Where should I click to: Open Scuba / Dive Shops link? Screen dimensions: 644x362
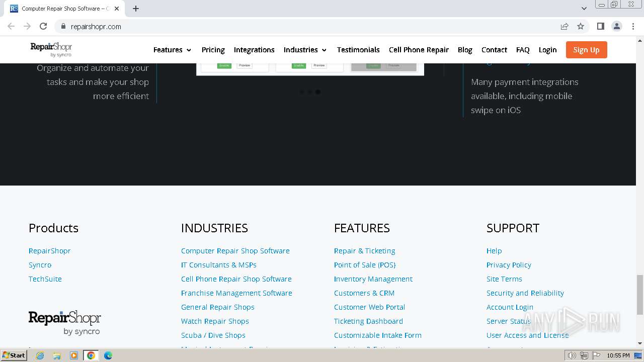(213, 335)
